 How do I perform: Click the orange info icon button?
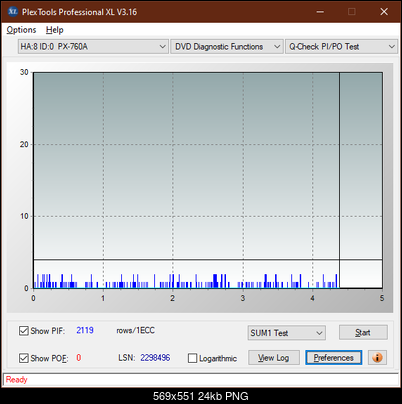377,358
